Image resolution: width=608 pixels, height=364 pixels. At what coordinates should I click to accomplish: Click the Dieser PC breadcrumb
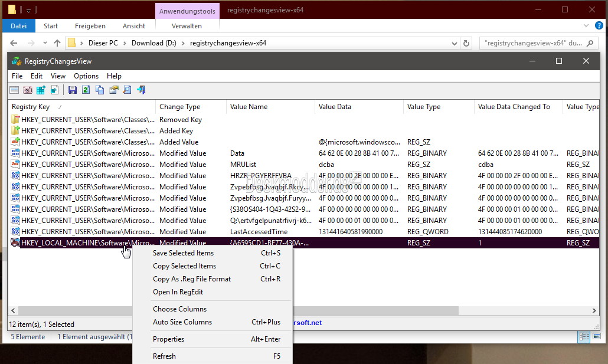pyautogui.click(x=103, y=43)
